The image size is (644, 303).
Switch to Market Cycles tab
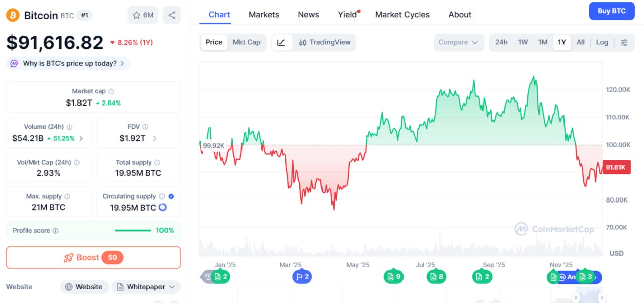point(403,15)
